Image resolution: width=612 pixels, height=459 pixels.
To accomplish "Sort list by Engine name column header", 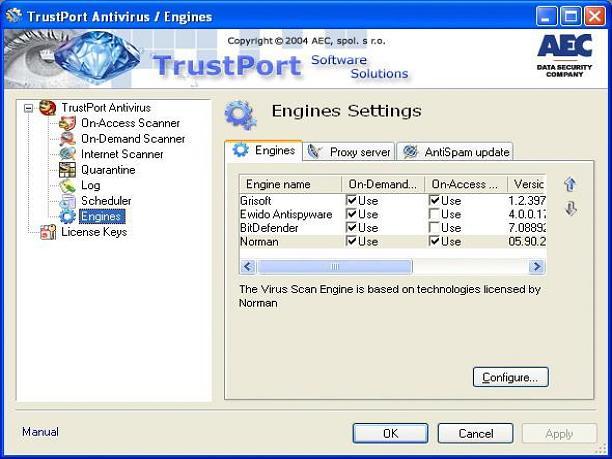I will point(290,184).
